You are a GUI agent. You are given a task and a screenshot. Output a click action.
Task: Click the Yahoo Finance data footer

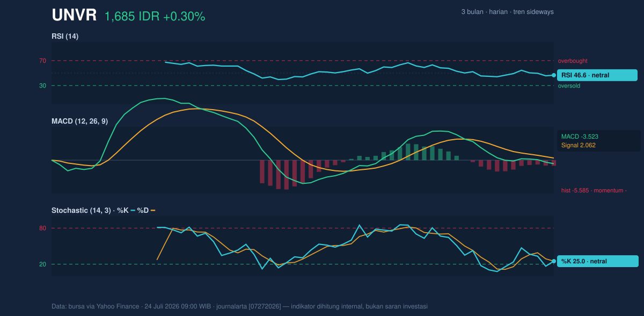point(239,306)
